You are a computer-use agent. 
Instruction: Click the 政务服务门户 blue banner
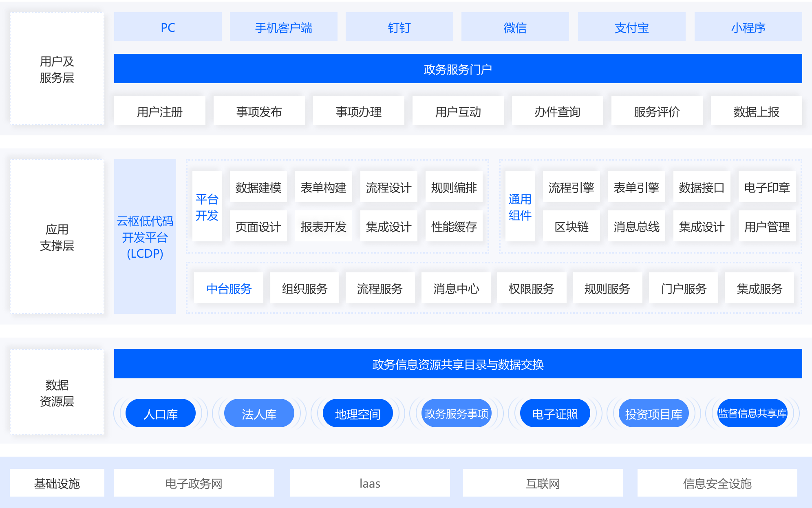458,69
